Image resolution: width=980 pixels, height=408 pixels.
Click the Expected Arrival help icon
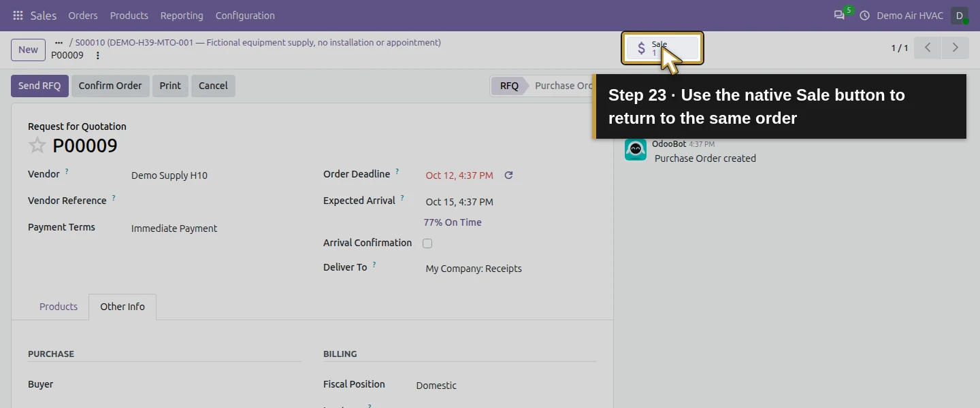(x=402, y=198)
